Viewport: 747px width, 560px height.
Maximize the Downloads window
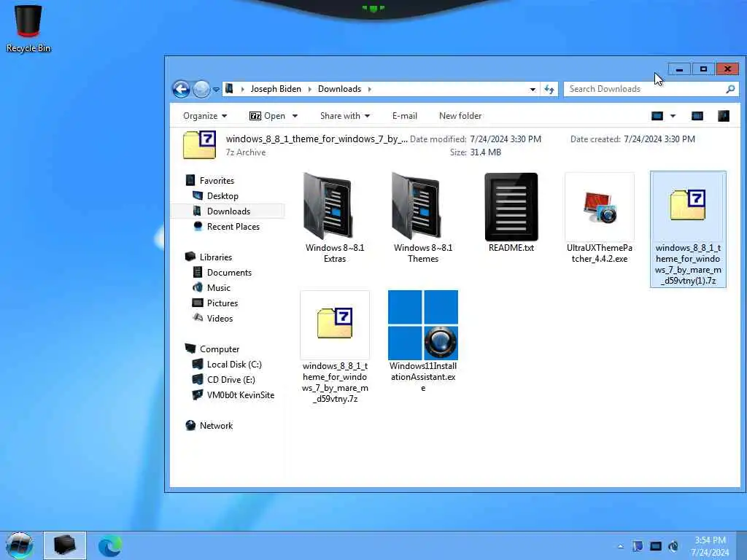pos(703,69)
